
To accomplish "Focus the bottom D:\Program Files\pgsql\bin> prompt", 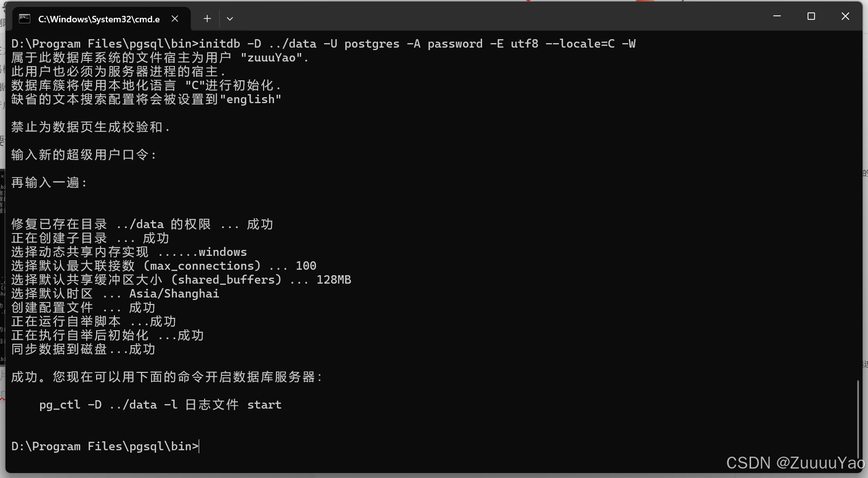I will [x=105, y=446].
